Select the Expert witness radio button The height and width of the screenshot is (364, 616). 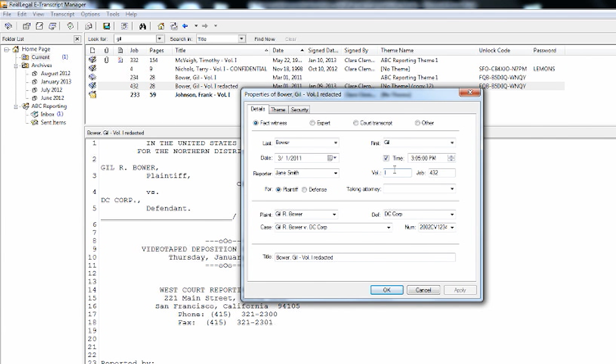(x=312, y=123)
